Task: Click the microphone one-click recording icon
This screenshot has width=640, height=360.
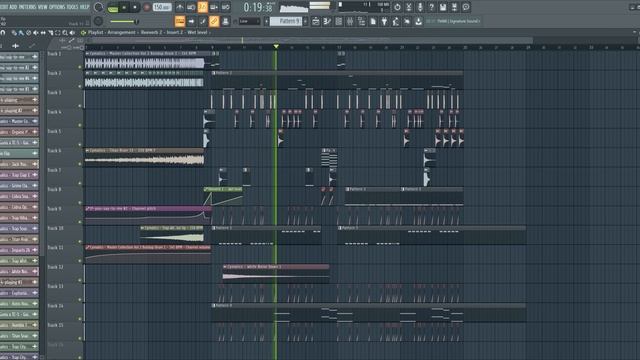Action: tap(420, 7)
